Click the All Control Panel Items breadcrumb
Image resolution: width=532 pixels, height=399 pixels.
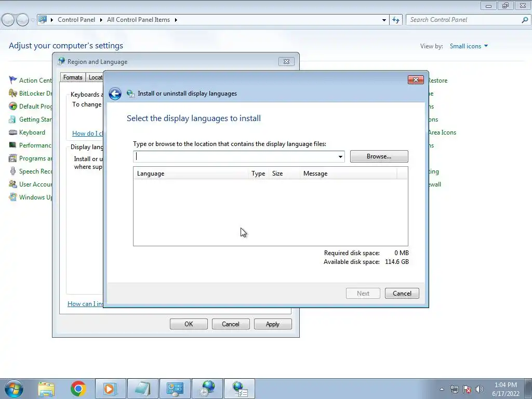point(138,20)
